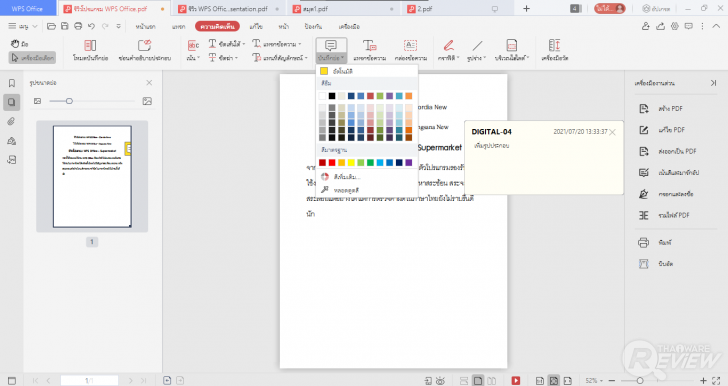Select the strikethrough text tool
The width and height of the screenshot is (728, 386).
pyautogui.click(x=212, y=58)
